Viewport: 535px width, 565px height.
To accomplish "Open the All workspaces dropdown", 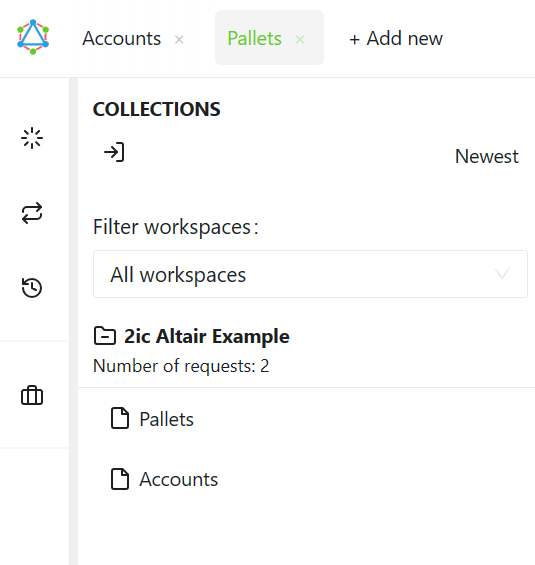I will pos(310,274).
